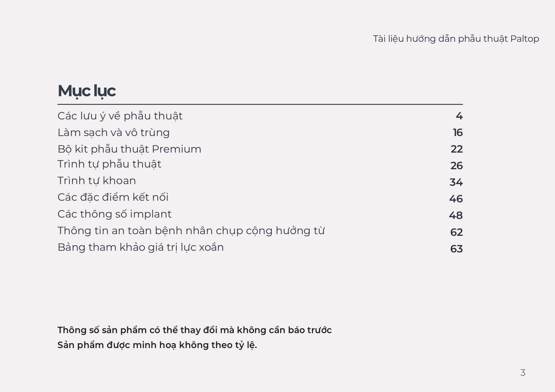This screenshot has height=392, width=555.
Task: Select page number 62 in contents
Action: tap(456, 232)
